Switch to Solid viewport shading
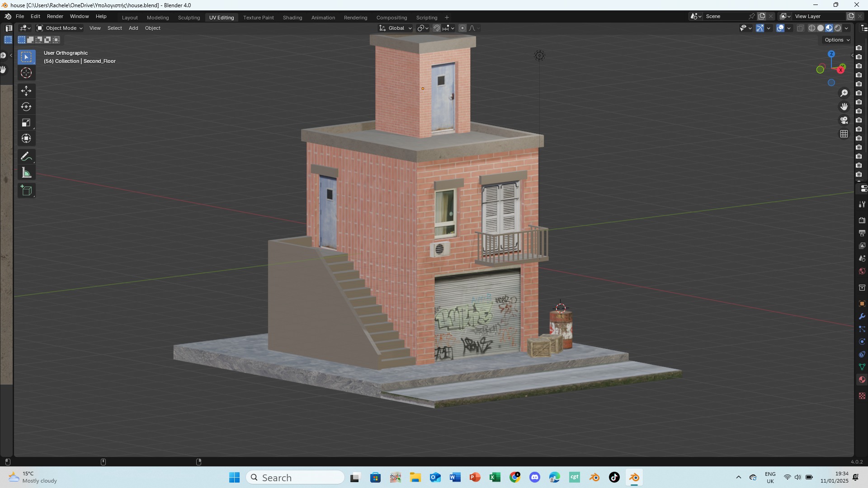The image size is (868, 488). [x=821, y=28]
